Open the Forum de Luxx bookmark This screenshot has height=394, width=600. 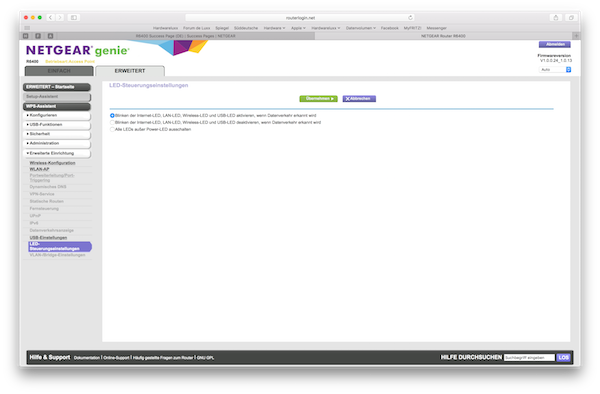coord(196,28)
